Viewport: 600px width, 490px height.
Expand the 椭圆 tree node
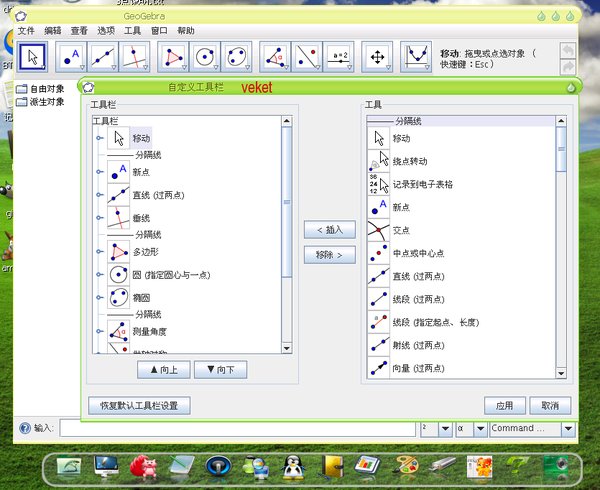[x=99, y=297]
